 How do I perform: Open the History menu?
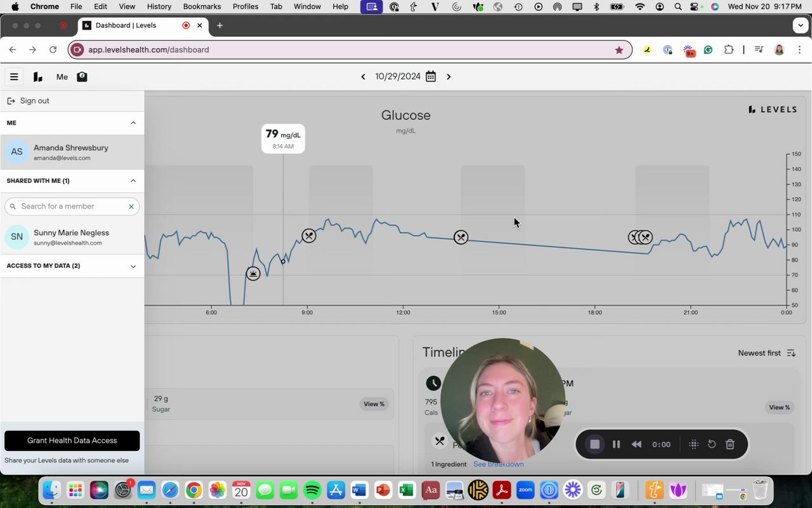(159, 6)
